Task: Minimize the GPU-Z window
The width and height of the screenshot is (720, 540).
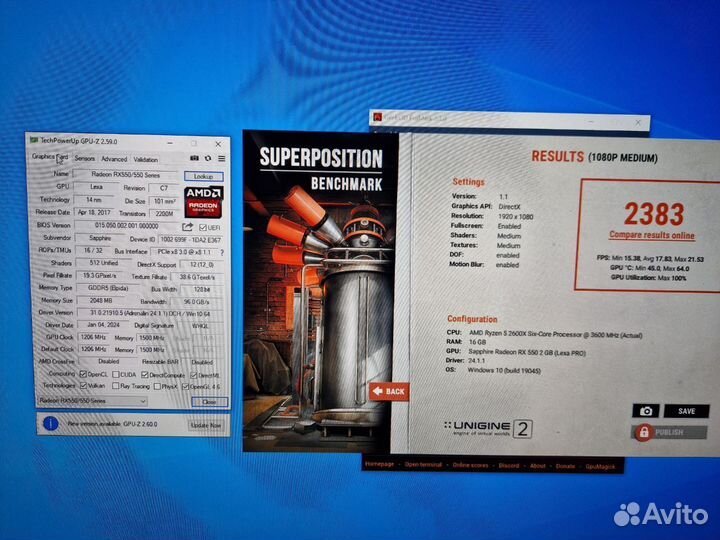Action: point(170,143)
